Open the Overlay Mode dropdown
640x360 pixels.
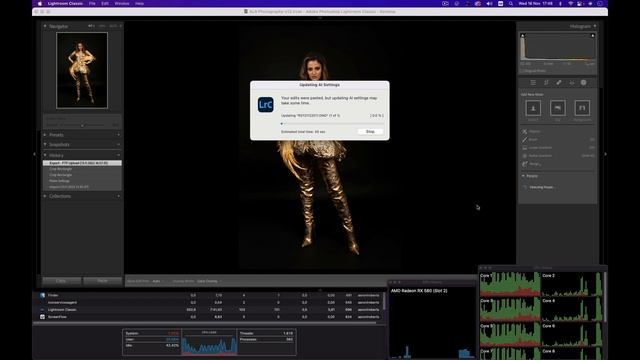[209, 281]
